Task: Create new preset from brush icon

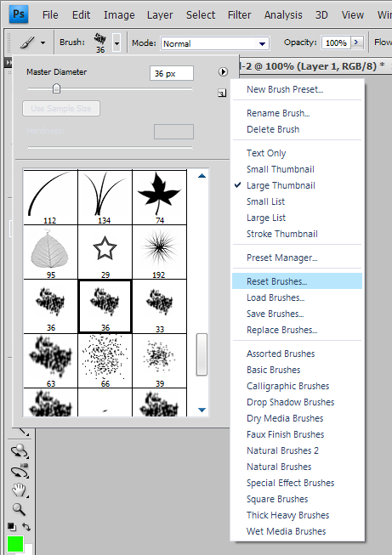Action: (222, 93)
